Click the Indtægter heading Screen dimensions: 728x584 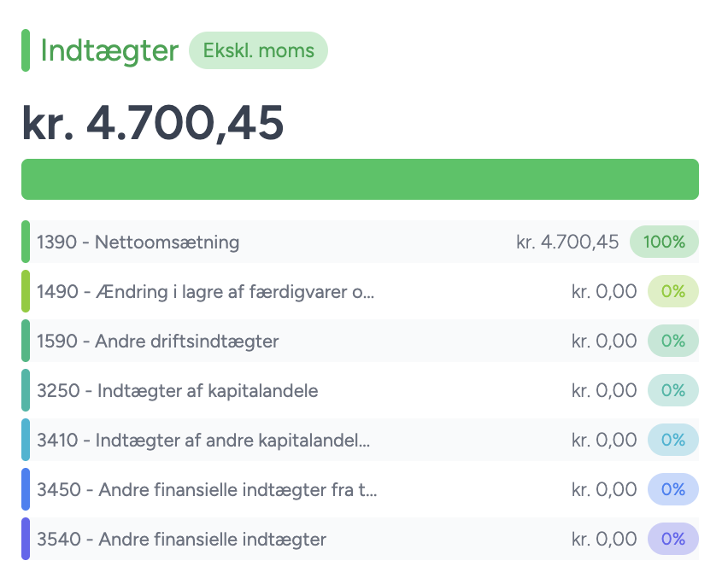pos(109,50)
